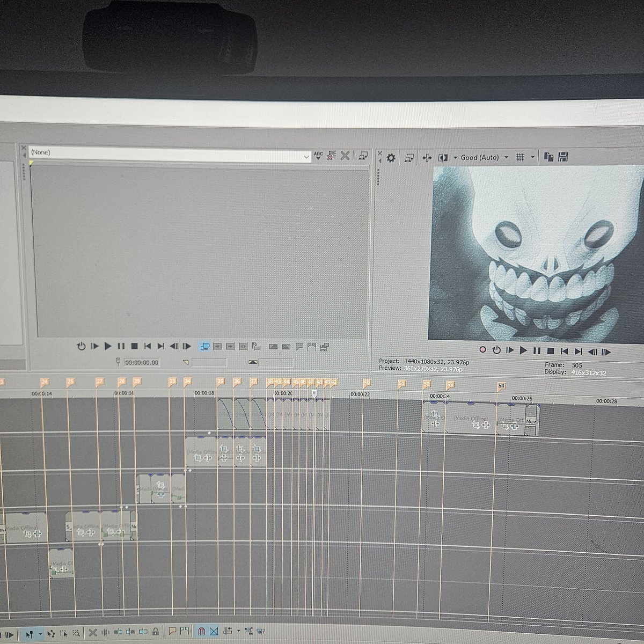
Task: Stop playback in video preview
Action: tap(550, 351)
